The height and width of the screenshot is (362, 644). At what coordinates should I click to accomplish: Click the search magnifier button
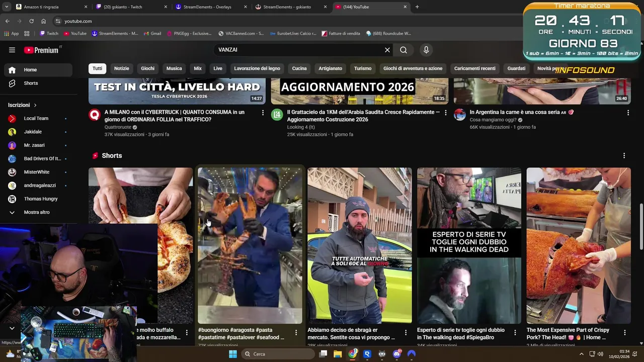(x=404, y=50)
